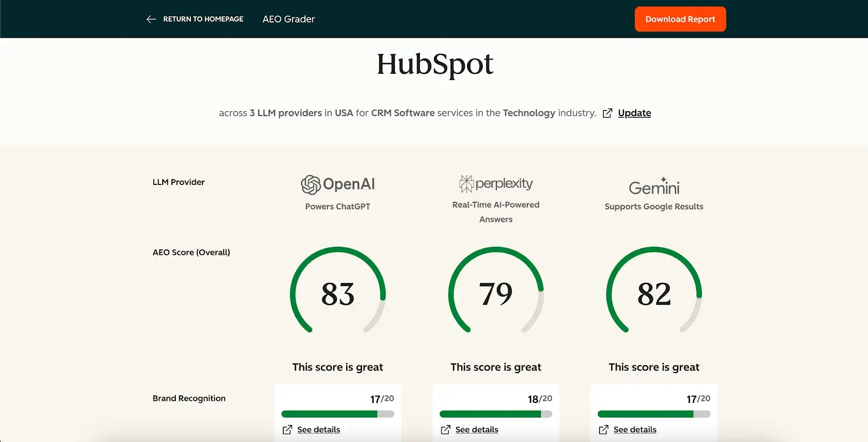Click the Gemini logo
This screenshot has width=868, height=442.
(654, 187)
